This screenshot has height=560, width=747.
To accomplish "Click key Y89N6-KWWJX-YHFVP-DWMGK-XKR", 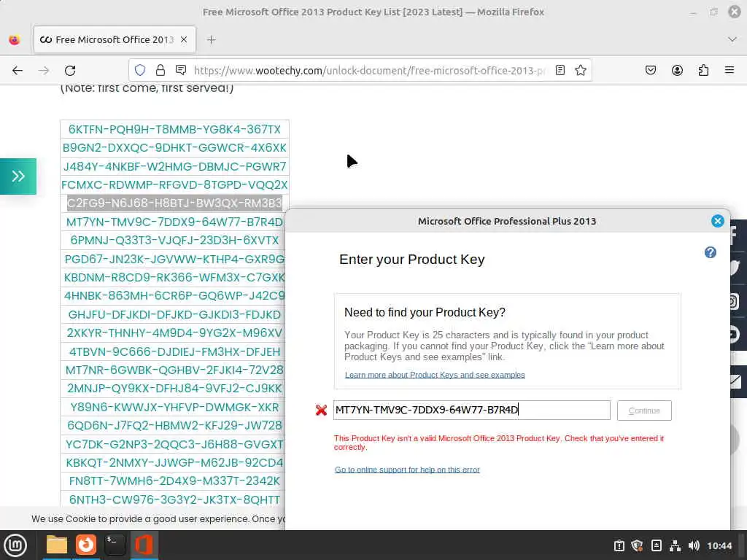I will (174, 408).
